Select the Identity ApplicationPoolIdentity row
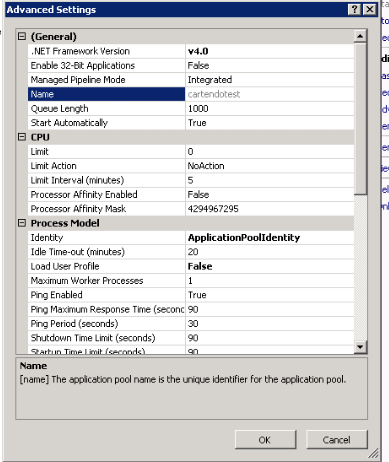 [191, 237]
